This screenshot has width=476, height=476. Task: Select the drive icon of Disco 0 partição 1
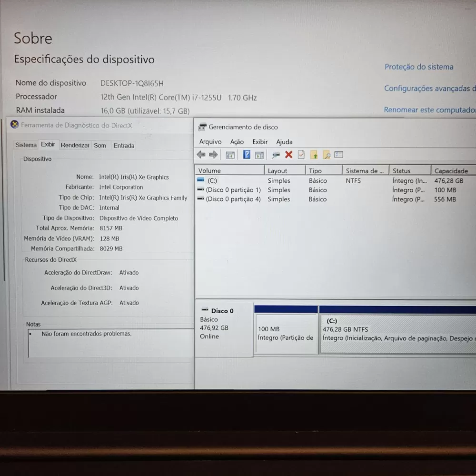pyautogui.click(x=200, y=189)
